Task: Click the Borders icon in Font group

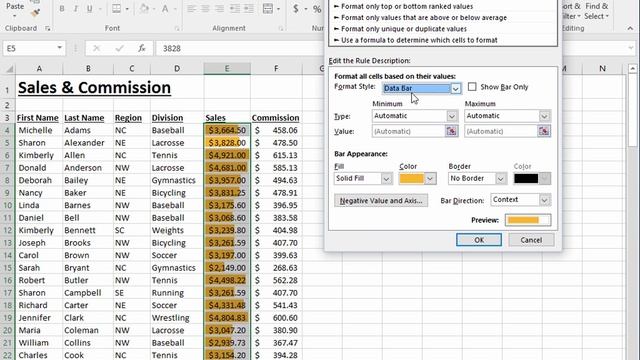Action: [x=116, y=9]
